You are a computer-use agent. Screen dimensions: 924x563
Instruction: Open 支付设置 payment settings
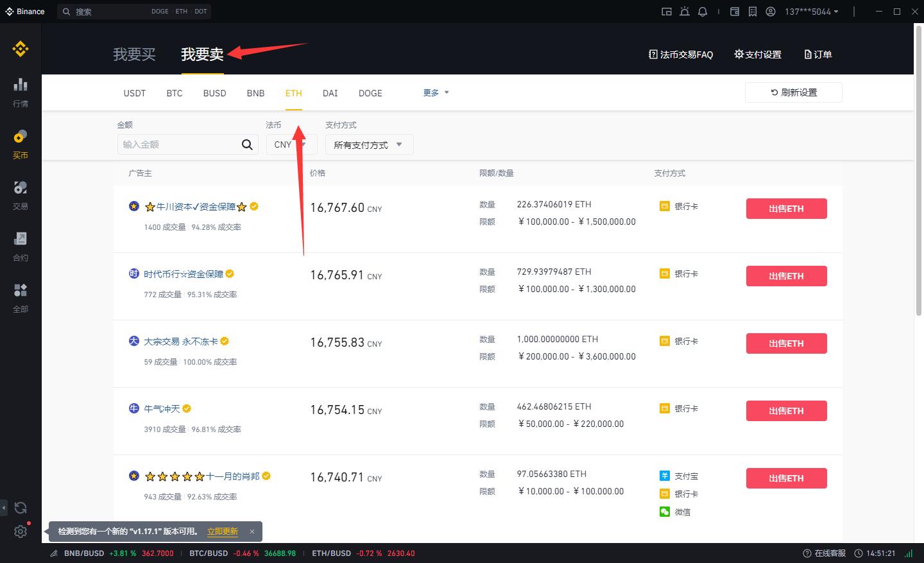(758, 55)
